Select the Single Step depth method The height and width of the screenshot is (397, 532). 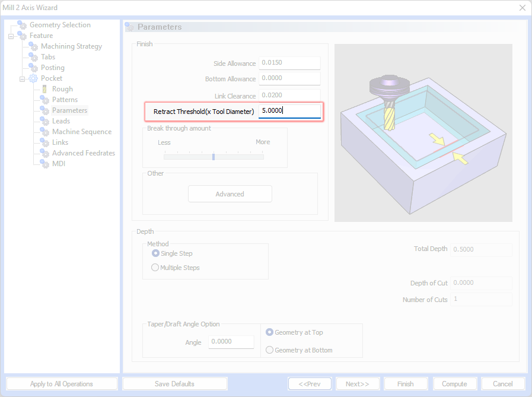click(x=155, y=253)
